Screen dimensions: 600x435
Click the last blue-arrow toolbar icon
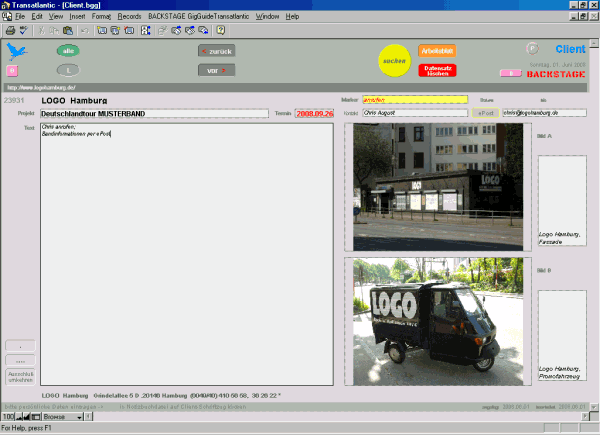(x=203, y=30)
